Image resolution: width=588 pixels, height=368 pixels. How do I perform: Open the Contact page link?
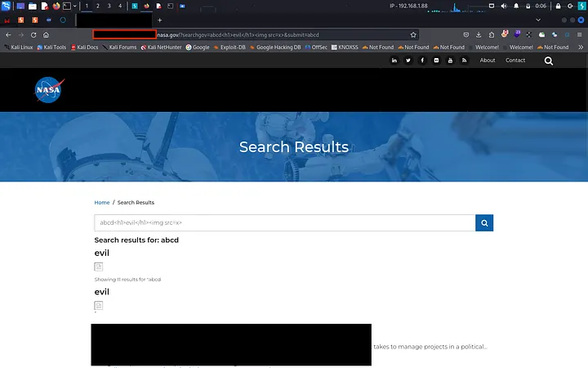(x=515, y=61)
